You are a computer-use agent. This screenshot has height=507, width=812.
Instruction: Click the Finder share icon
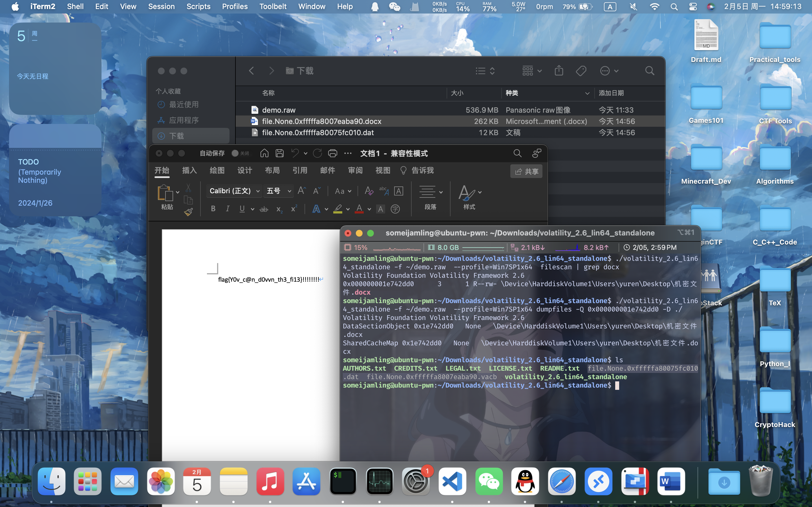click(x=559, y=71)
